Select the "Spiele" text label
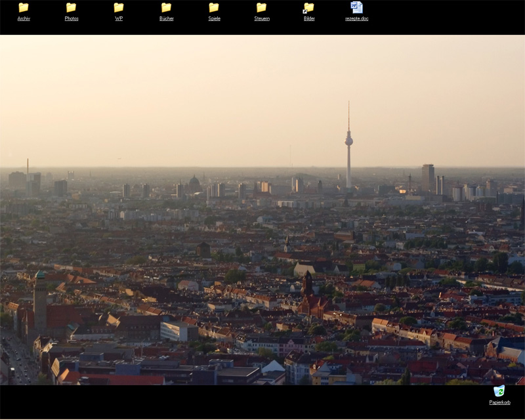 pyautogui.click(x=214, y=18)
